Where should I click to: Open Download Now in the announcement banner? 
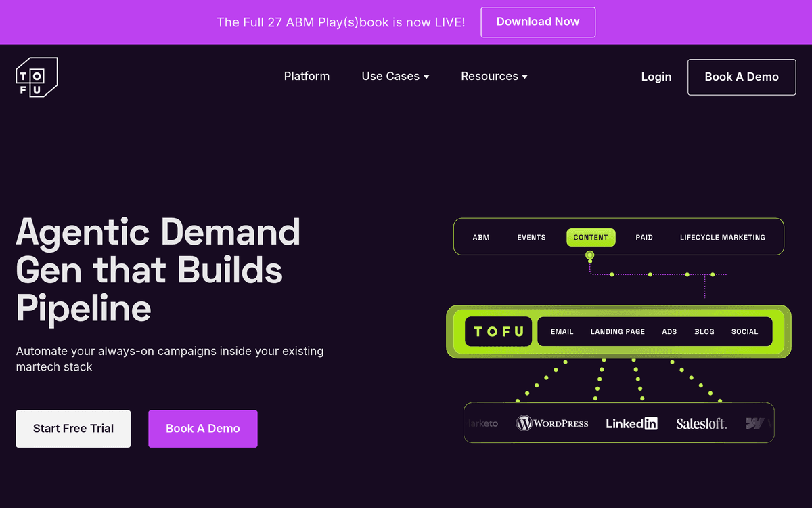(x=538, y=22)
